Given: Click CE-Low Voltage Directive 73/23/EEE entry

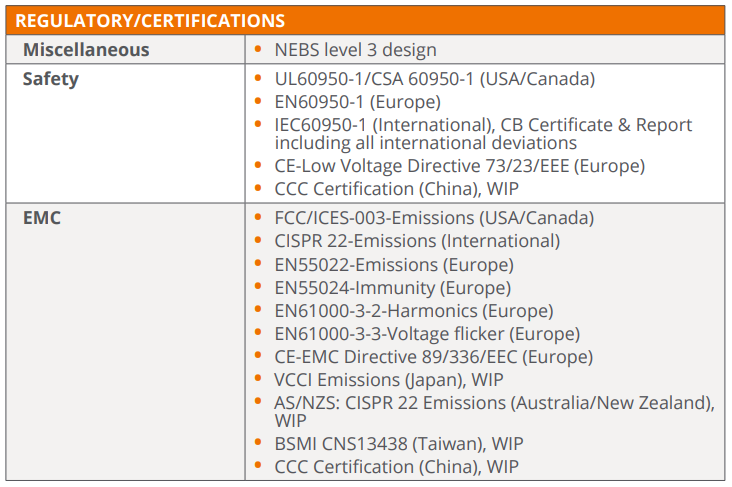Looking at the screenshot, I should (459, 166).
